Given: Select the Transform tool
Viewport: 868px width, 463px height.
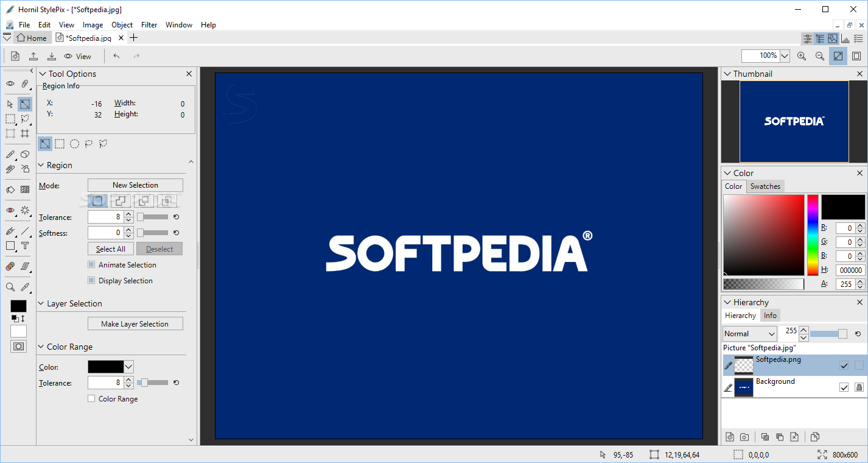Looking at the screenshot, I should [10, 133].
